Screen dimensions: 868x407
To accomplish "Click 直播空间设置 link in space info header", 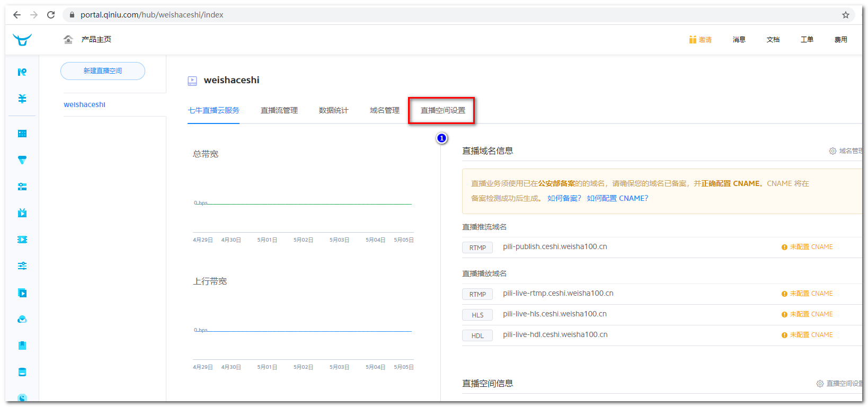I will pyautogui.click(x=845, y=383).
